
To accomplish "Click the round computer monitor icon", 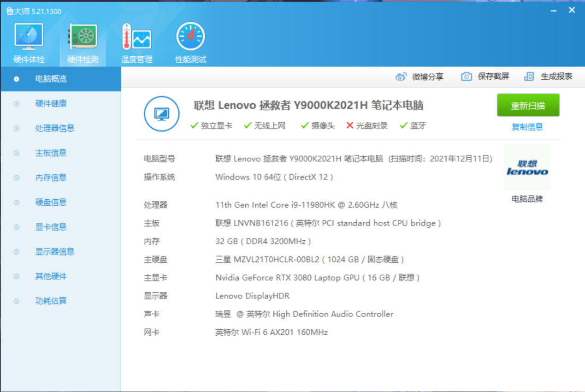I will click(161, 114).
